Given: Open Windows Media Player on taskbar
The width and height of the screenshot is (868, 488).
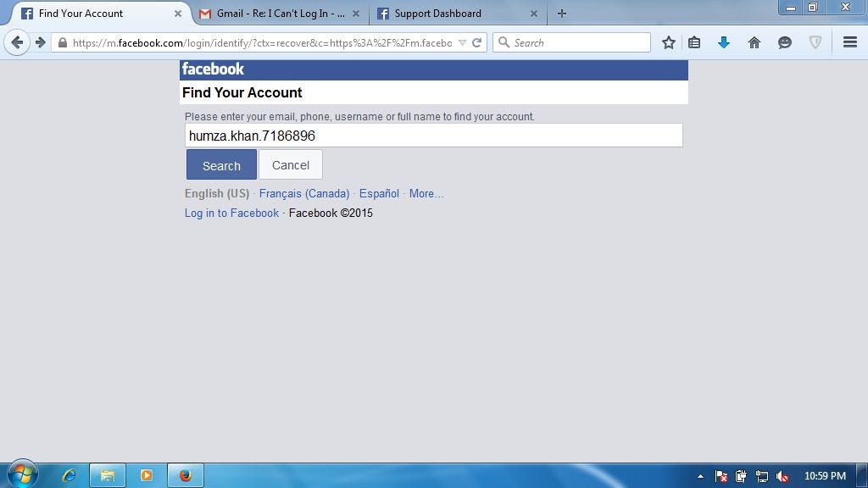Looking at the screenshot, I should [146, 475].
